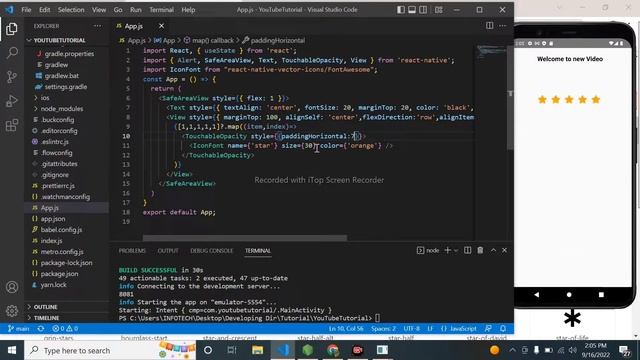640x360 pixels.
Task: Select the node terminal instance
Action: pos(428,250)
